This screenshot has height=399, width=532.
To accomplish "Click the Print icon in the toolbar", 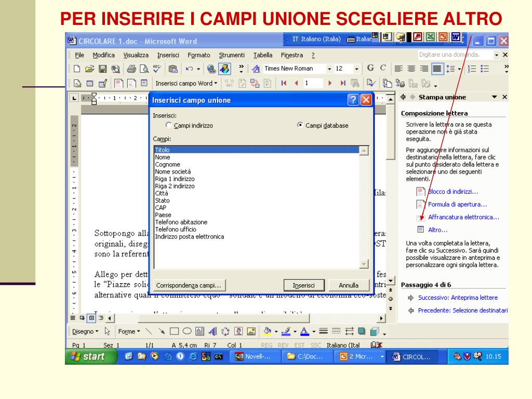I will click(131, 69).
